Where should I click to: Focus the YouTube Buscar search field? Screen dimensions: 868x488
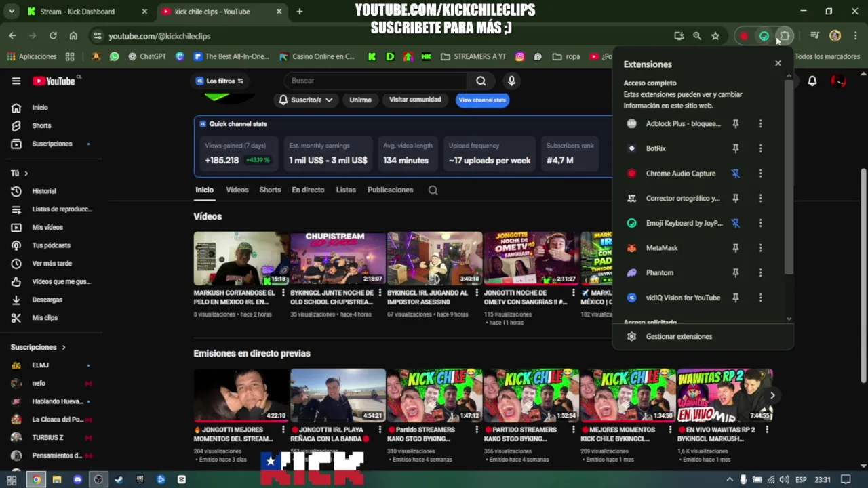click(x=376, y=81)
